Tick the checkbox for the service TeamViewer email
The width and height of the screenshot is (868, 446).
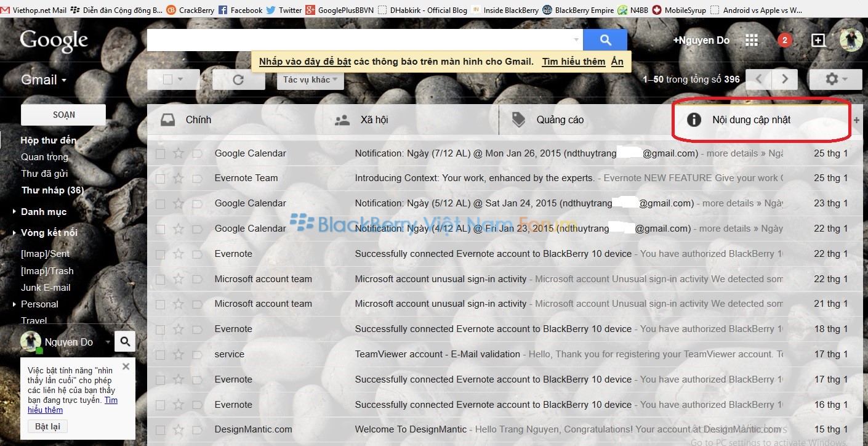coord(160,355)
